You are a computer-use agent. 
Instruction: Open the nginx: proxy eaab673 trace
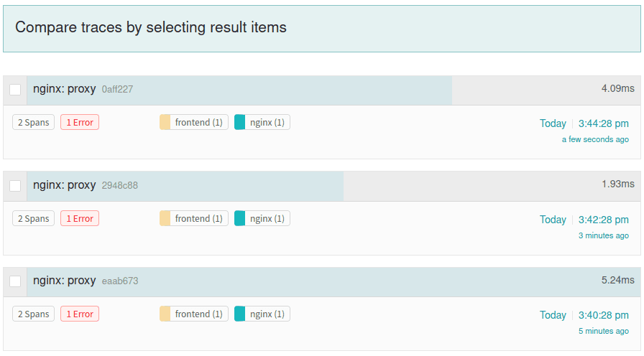tap(65, 281)
